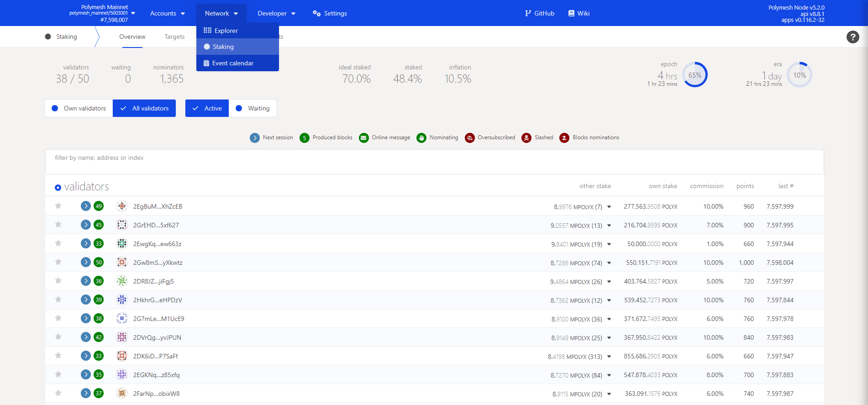Viewport: 868px width, 405px height.
Task: Click the 2EwgKq...ew663z identicon avatar
Action: pyautogui.click(x=122, y=243)
